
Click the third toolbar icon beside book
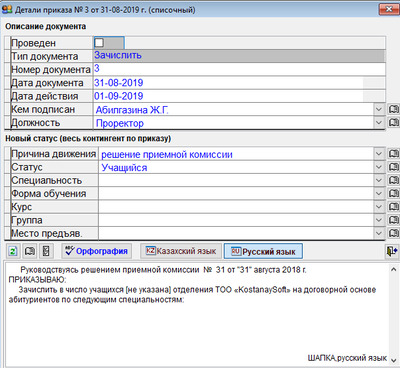(46, 251)
